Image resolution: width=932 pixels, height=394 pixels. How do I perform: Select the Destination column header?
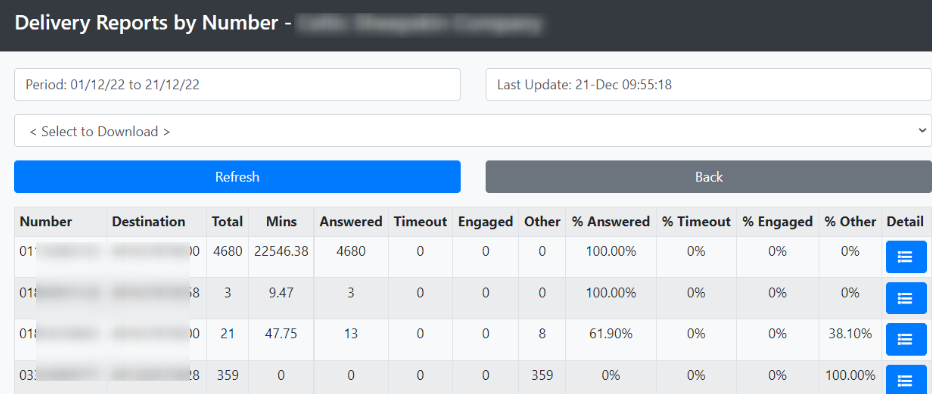point(149,222)
